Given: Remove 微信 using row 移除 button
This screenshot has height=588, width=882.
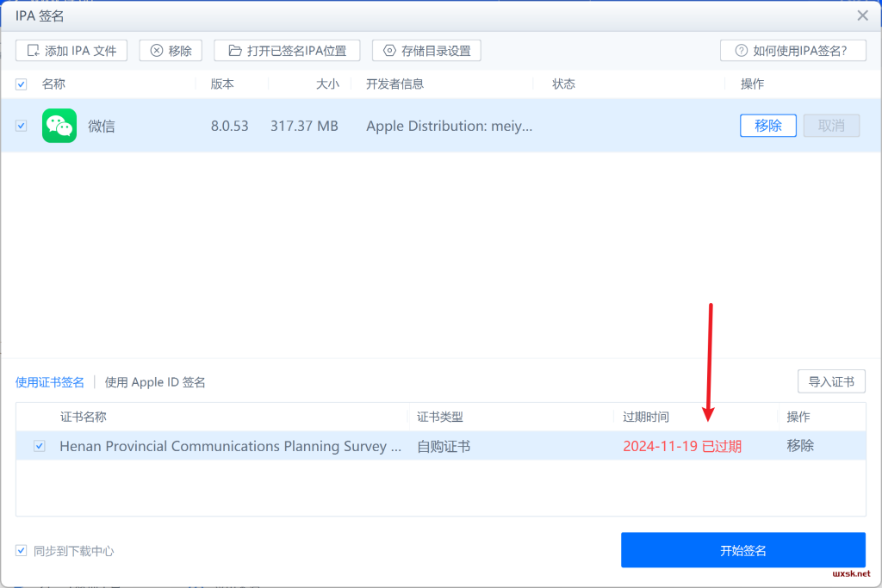Looking at the screenshot, I should [767, 126].
